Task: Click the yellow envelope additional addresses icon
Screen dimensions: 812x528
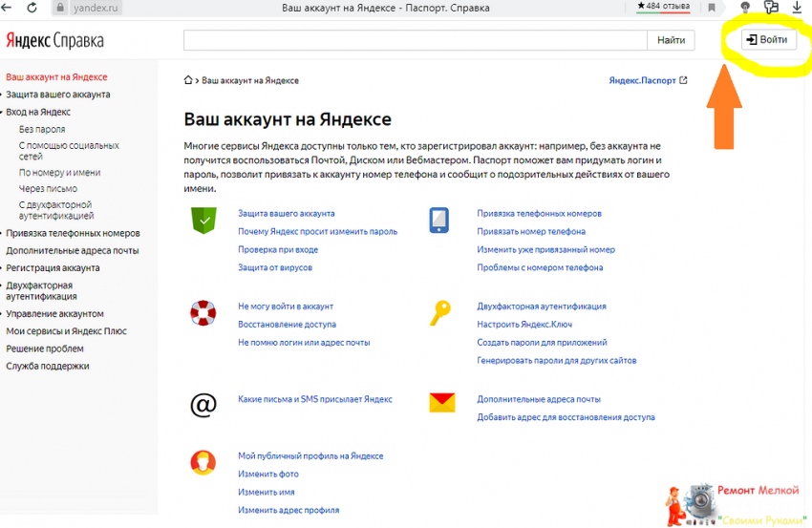Action: tap(440, 402)
